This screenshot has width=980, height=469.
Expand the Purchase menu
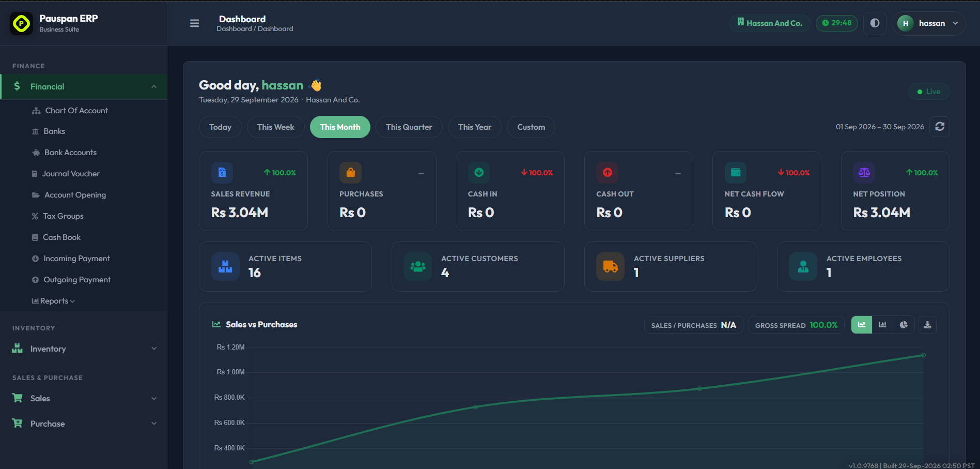[84, 423]
